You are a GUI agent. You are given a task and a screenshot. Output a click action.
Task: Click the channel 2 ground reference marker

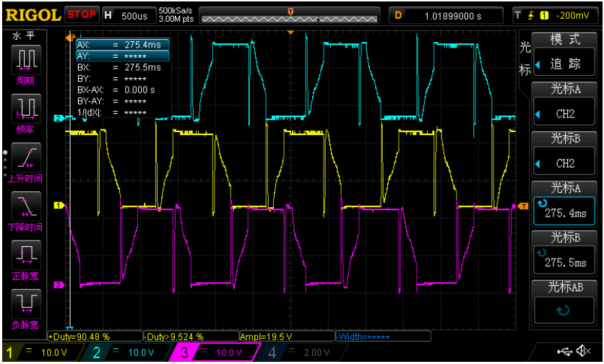[59, 118]
